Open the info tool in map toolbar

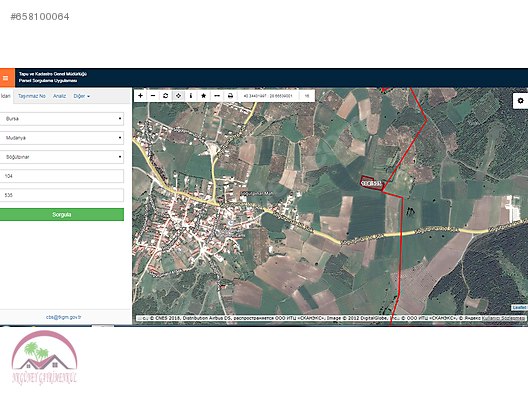pos(191,96)
